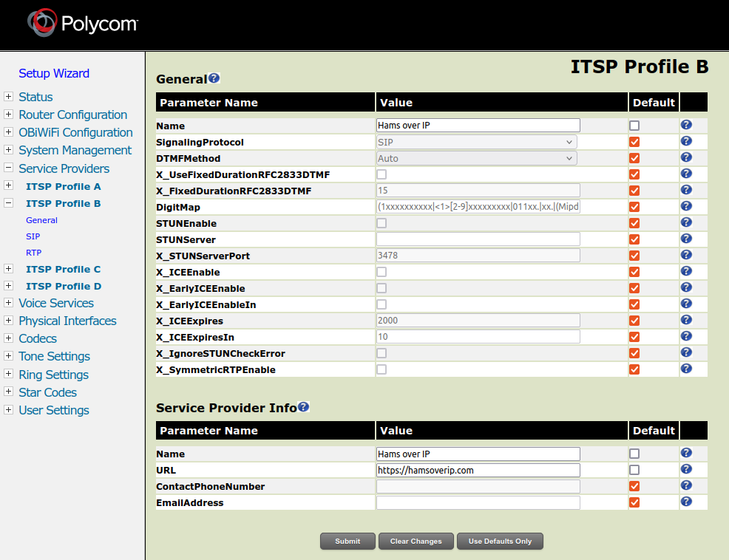Click help icon for X_ICEEnable row
The image size is (729, 560).
[x=686, y=271]
